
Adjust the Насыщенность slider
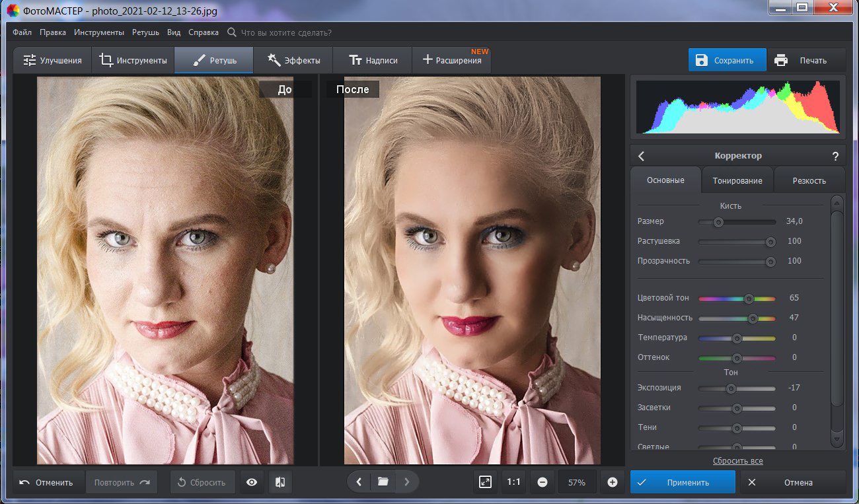click(752, 318)
